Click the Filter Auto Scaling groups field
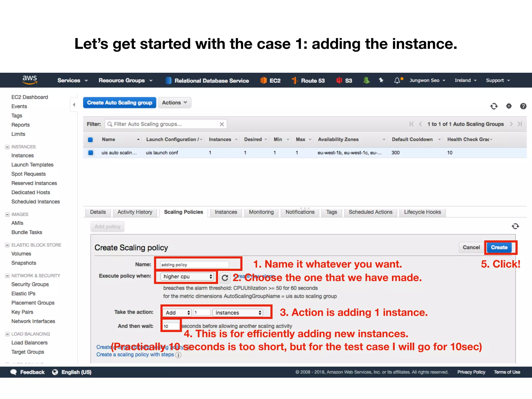The image size is (532, 399). click(166, 124)
